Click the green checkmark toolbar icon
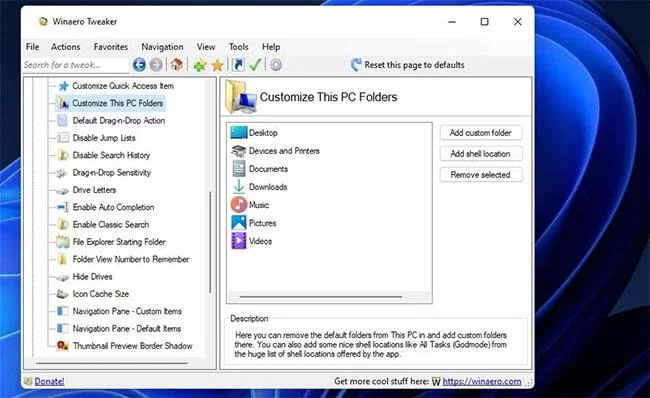The width and height of the screenshot is (650, 398). point(255,65)
